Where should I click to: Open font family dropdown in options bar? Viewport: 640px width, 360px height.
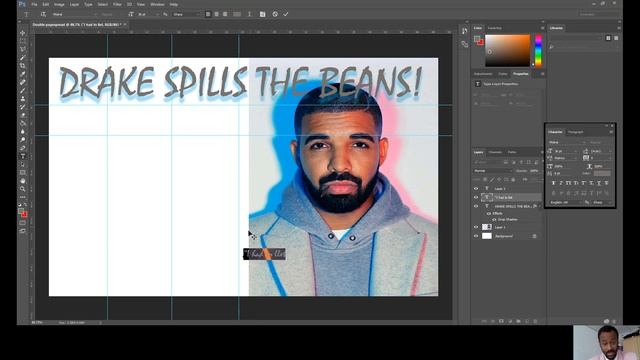pos(75,14)
